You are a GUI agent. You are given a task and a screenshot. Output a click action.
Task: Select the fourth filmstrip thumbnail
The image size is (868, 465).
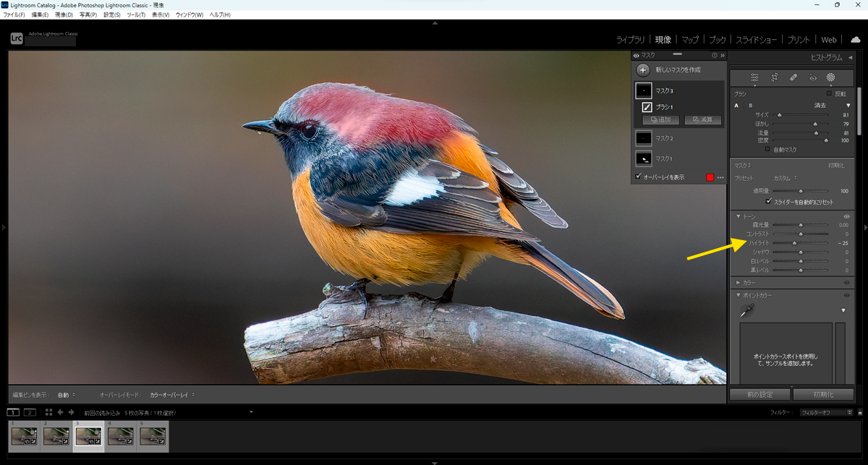121,435
